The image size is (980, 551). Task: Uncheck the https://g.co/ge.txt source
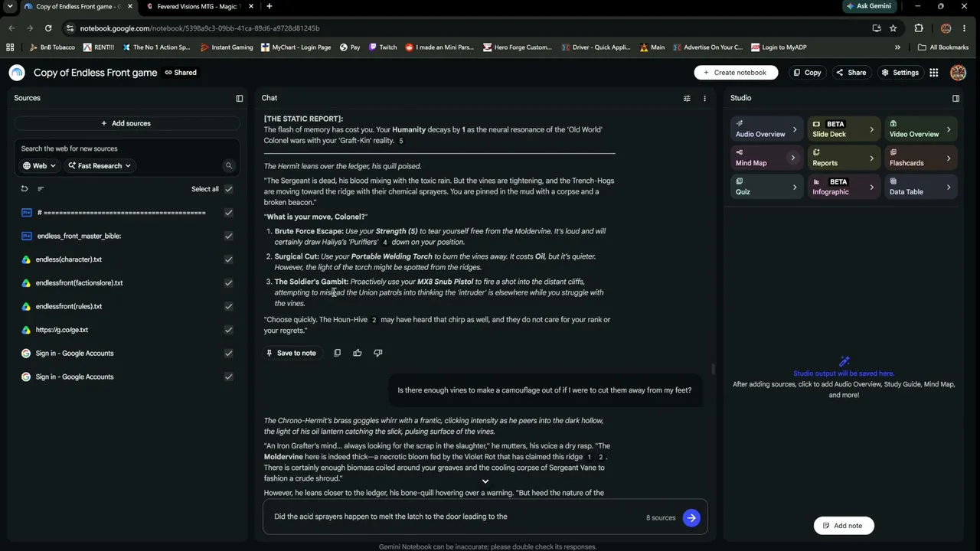click(x=228, y=330)
